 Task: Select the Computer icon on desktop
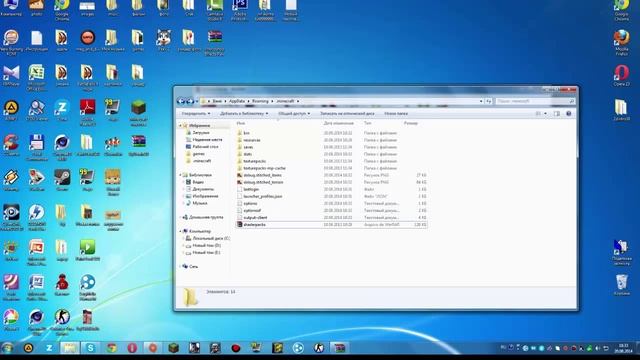coord(11,8)
